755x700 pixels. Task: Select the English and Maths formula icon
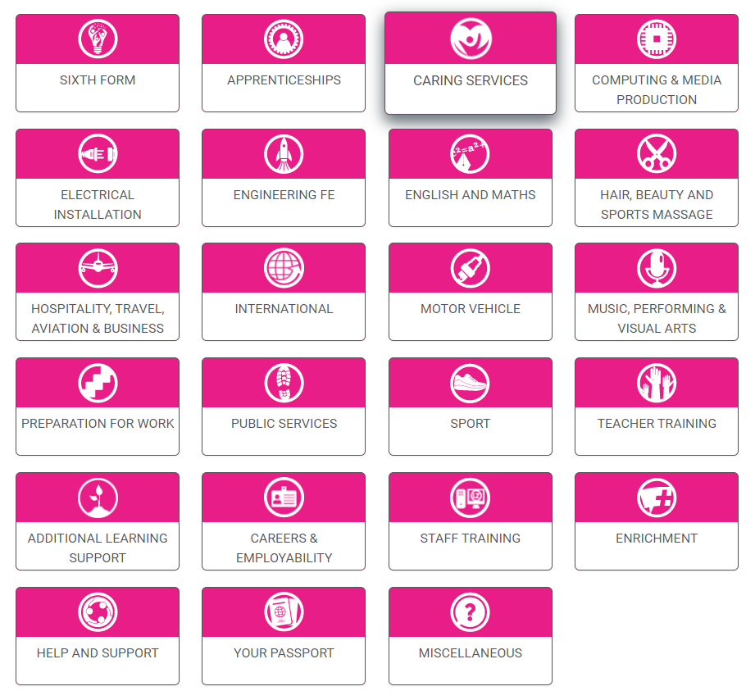[470, 154]
